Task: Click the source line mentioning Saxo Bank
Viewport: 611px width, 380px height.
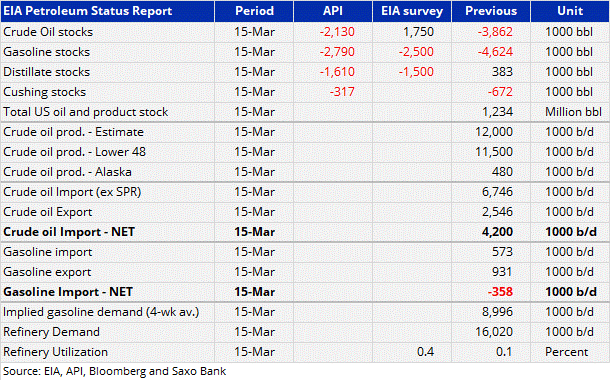Action: click(x=114, y=371)
